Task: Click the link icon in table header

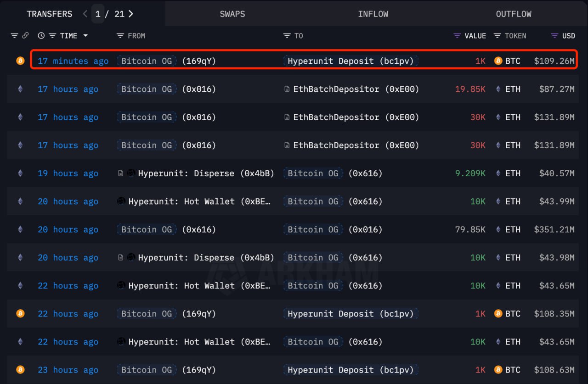Action: pyautogui.click(x=26, y=36)
